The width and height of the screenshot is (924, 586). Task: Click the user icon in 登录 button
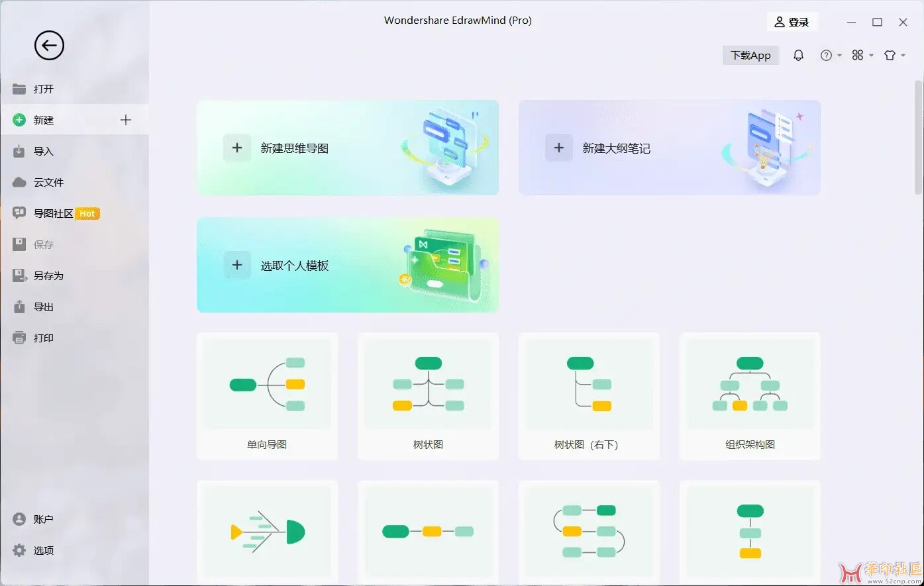point(780,22)
